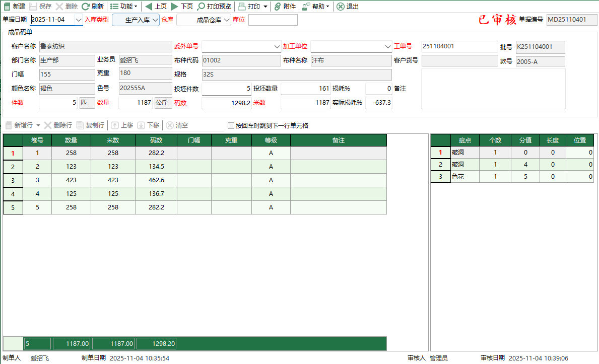
Task: Click the 库位 input field
Action: [x=272, y=20]
